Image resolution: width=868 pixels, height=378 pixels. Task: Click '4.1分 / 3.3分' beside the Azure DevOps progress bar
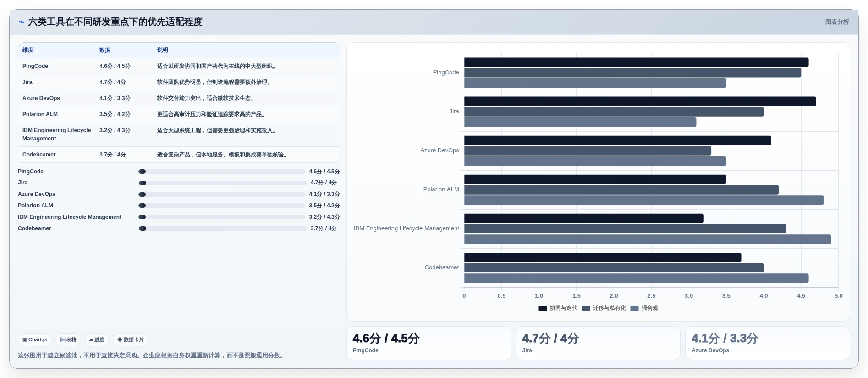324,194
